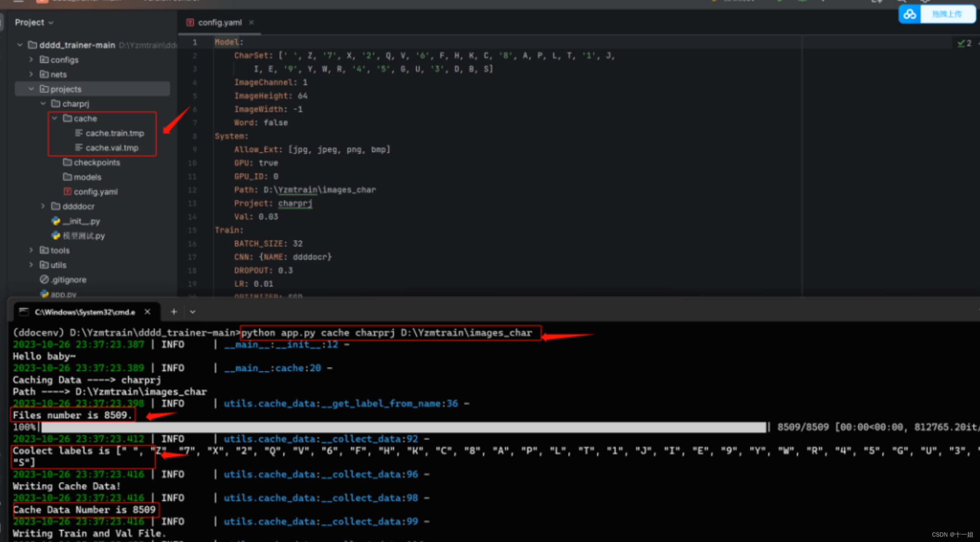Click the .gitignore file icon

[44, 280]
